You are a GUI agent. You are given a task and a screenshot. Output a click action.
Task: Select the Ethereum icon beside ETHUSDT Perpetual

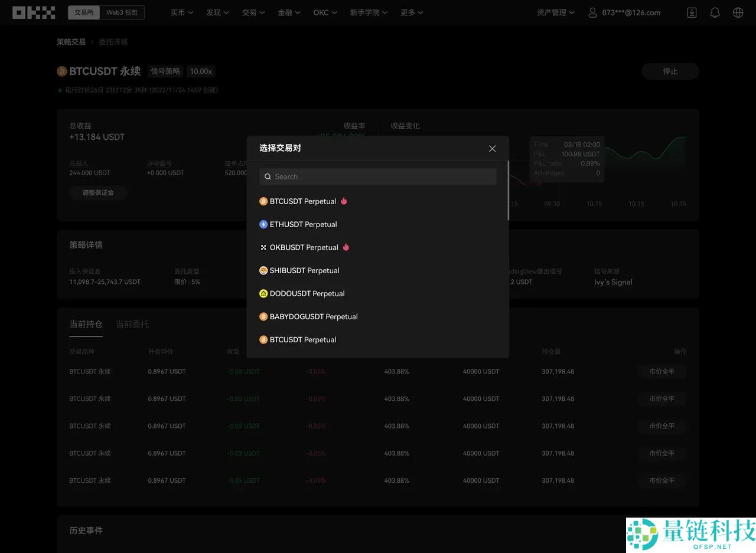pos(263,224)
